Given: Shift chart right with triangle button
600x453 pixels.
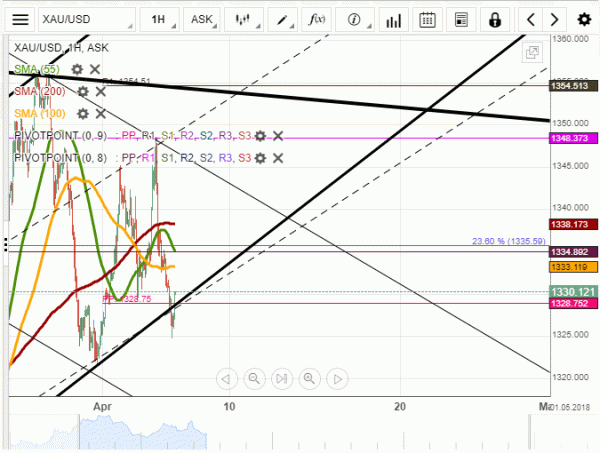Looking at the screenshot, I should [x=337, y=379].
